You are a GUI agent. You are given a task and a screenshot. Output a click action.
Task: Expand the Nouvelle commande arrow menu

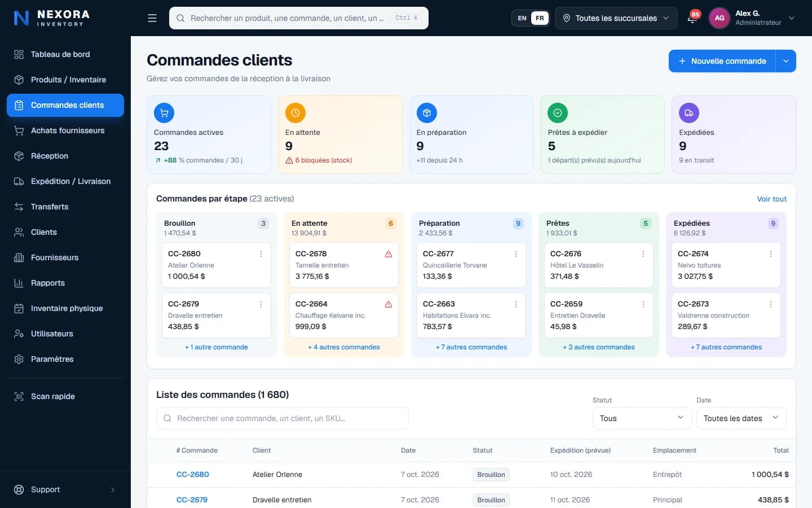click(786, 61)
